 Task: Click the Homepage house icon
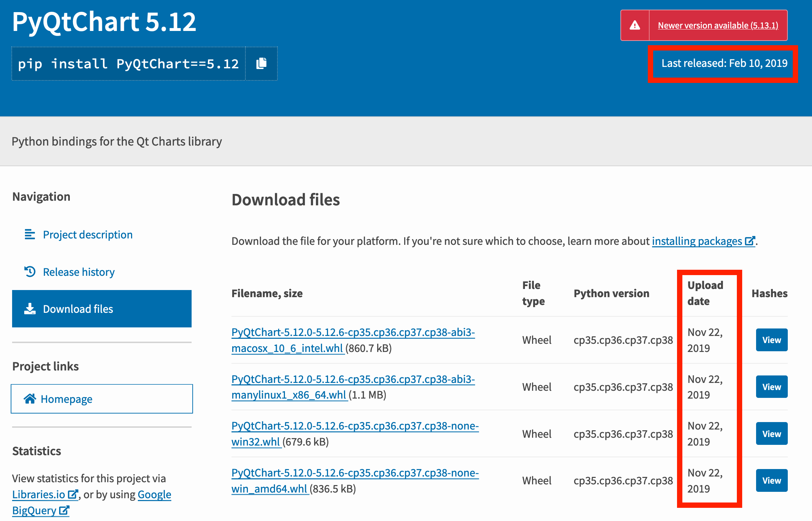point(31,399)
